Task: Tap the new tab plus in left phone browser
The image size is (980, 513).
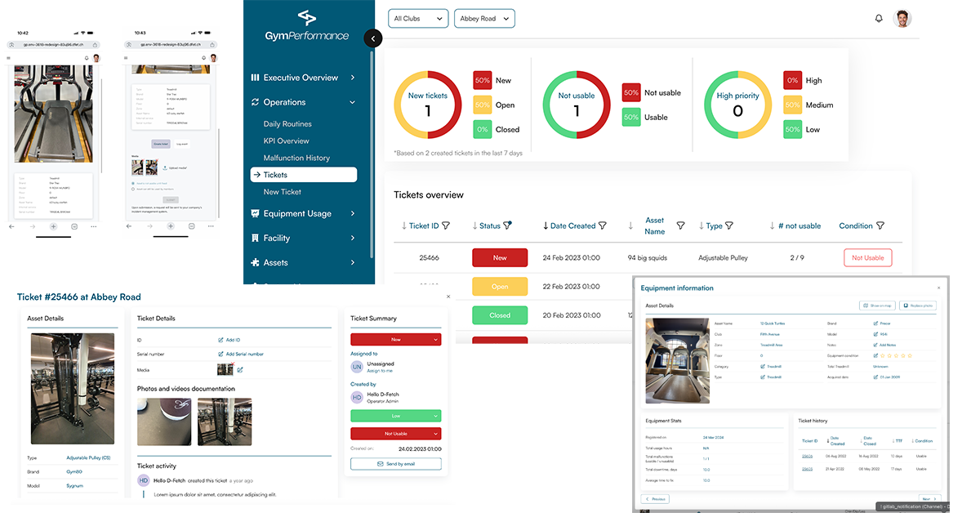Action: 53,225
